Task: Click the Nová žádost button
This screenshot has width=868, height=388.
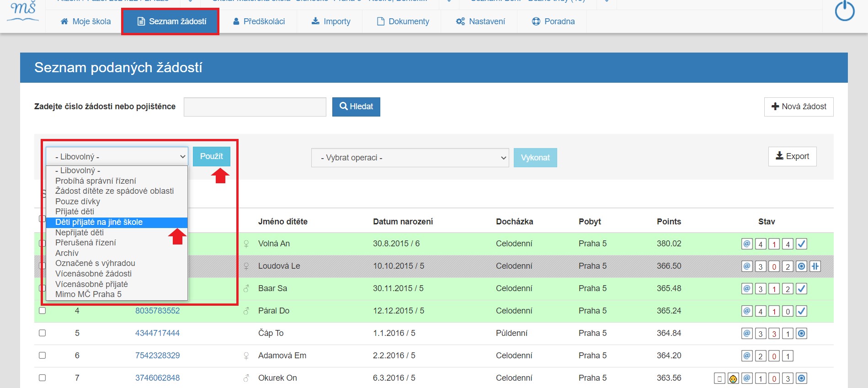Action: 799,106
